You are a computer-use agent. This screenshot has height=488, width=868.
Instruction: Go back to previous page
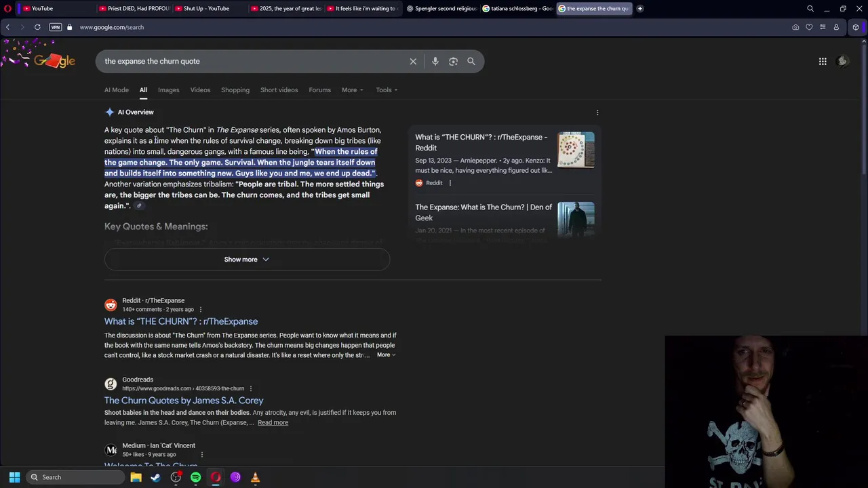7,27
